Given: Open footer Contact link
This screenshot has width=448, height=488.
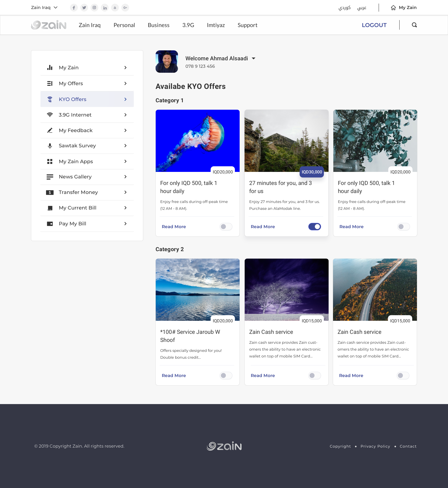Looking at the screenshot, I should 408,446.
